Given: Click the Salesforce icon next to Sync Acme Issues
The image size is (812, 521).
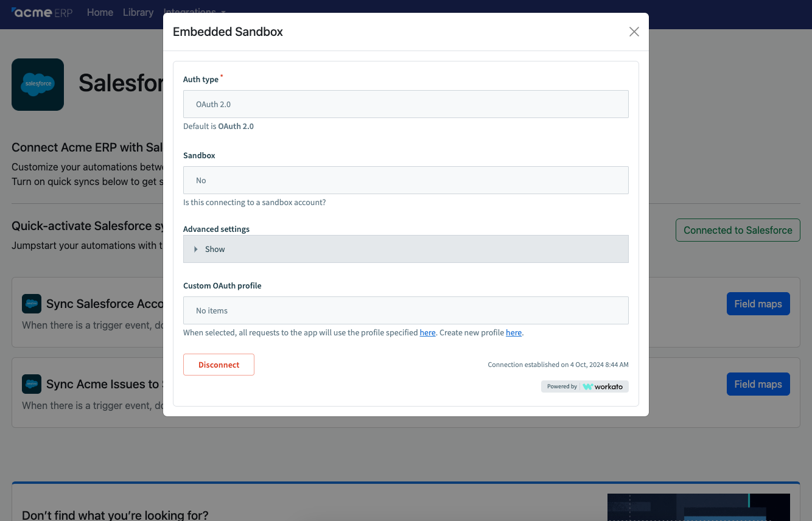Looking at the screenshot, I should pyautogui.click(x=31, y=383).
